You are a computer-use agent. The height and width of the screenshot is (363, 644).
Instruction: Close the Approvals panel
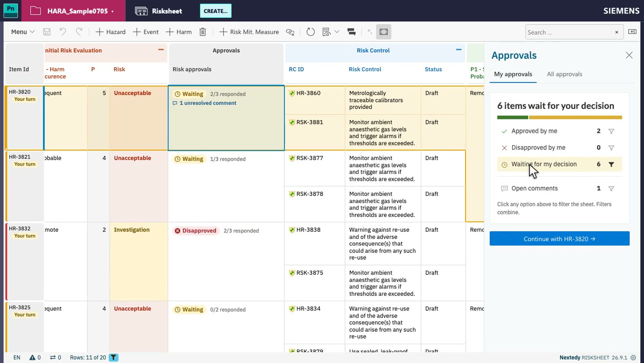point(629,55)
